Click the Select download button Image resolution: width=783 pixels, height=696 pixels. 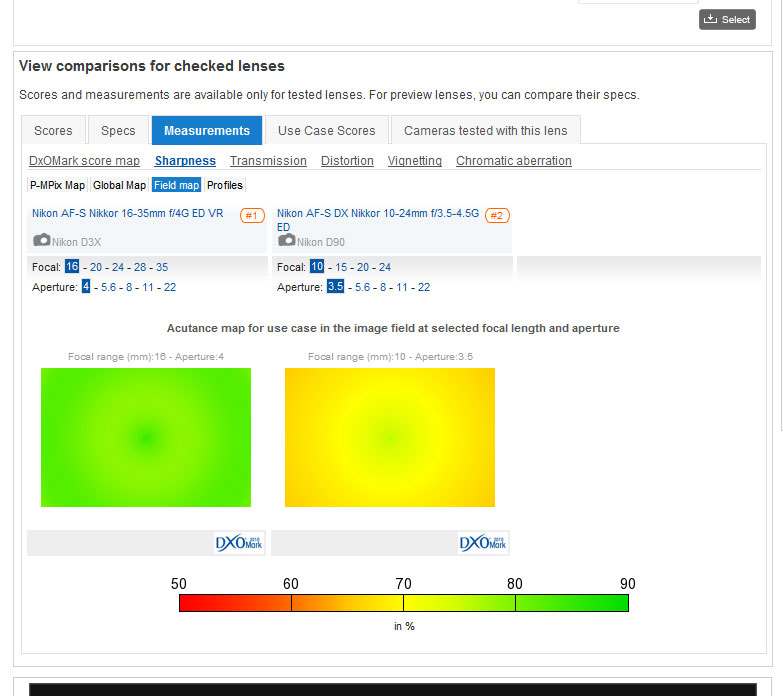[727, 19]
